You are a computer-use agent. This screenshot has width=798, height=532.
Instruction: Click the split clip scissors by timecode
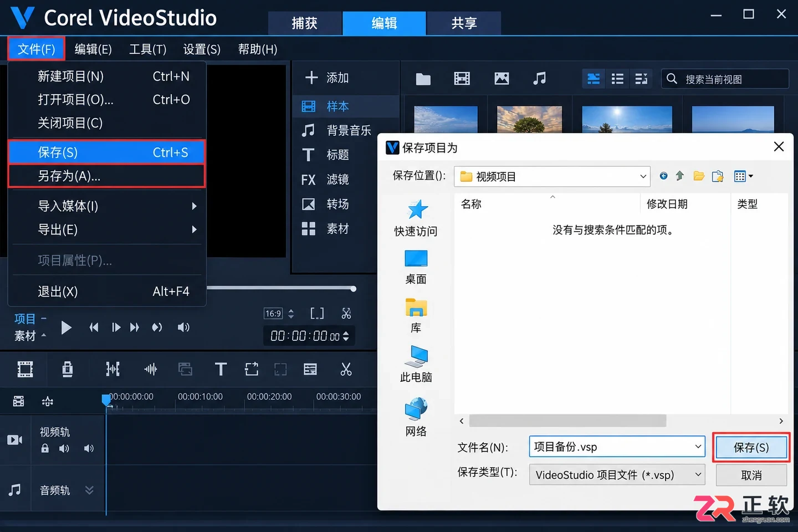tap(346, 314)
